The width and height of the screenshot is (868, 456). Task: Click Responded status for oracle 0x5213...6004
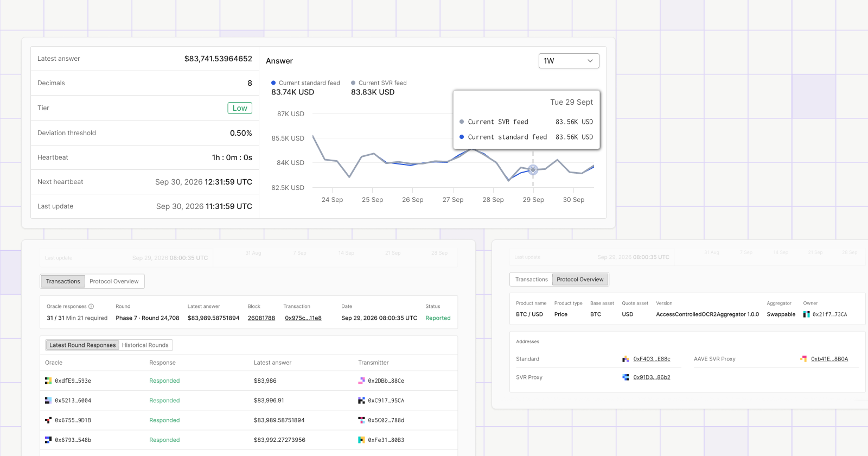coord(164,401)
